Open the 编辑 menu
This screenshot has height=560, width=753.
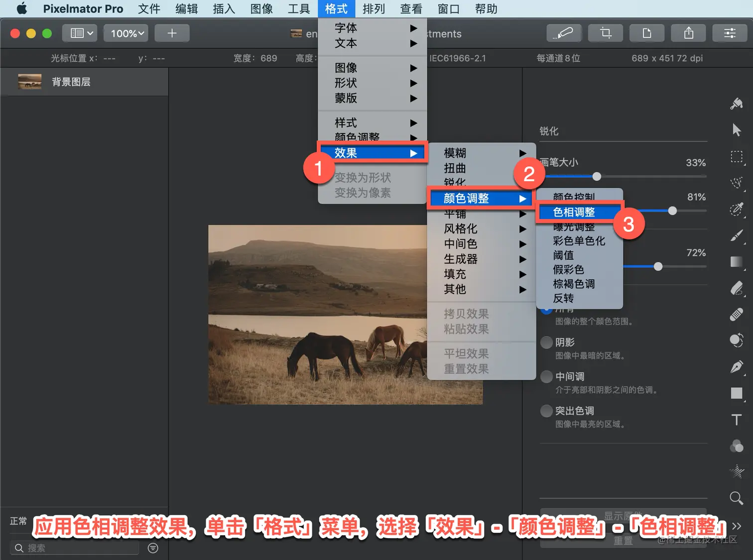click(187, 8)
